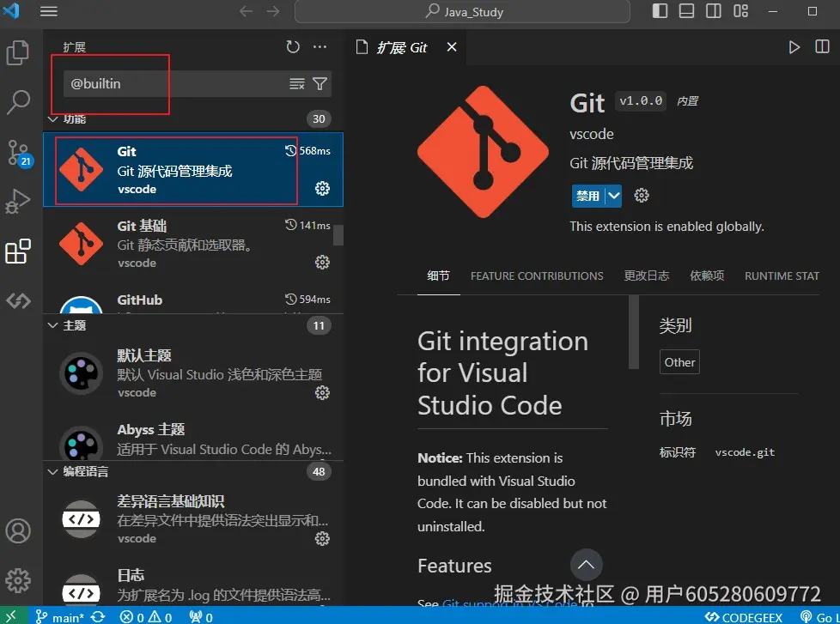Open manage gear for Git extension row
The height and width of the screenshot is (624, 840).
322,188
